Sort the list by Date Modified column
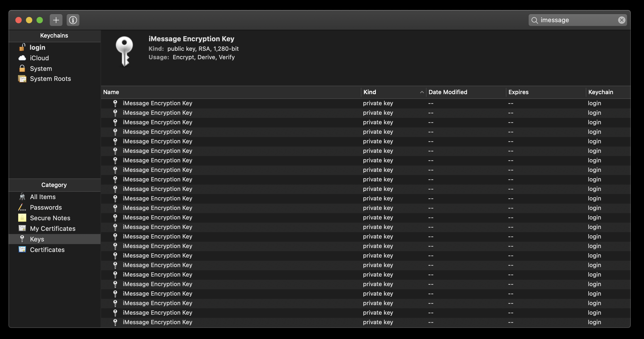Screen dimensions: 644x339 pyautogui.click(x=466, y=92)
